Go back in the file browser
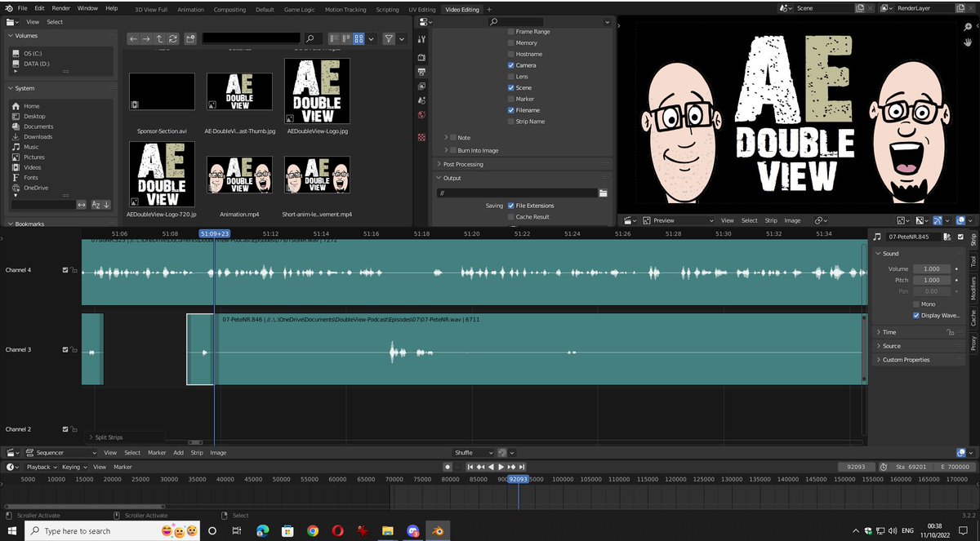The width and height of the screenshot is (980, 541). pos(134,38)
